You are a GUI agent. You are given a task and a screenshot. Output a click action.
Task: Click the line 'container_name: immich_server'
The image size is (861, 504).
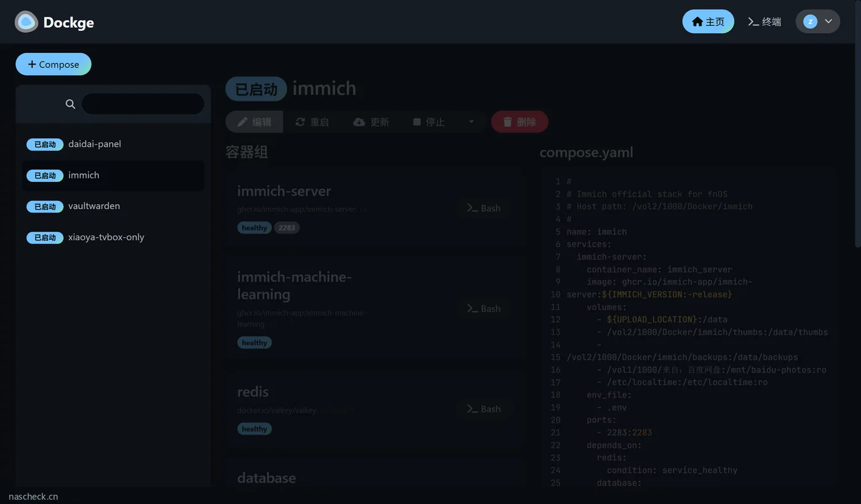click(659, 269)
